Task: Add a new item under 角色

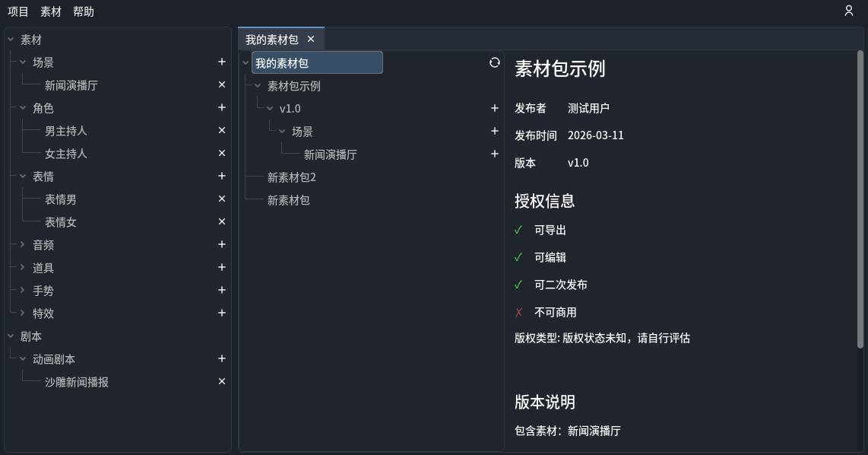Action: (x=222, y=108)
